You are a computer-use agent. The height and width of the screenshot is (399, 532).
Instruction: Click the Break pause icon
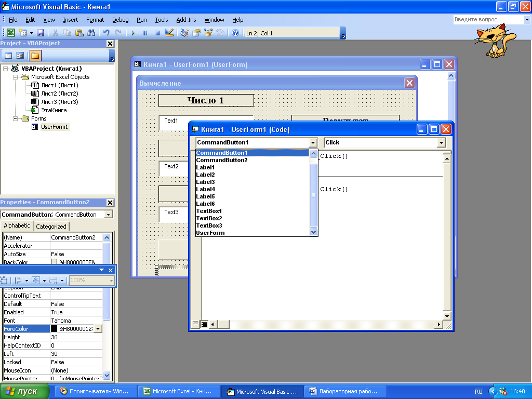[145, 33]
